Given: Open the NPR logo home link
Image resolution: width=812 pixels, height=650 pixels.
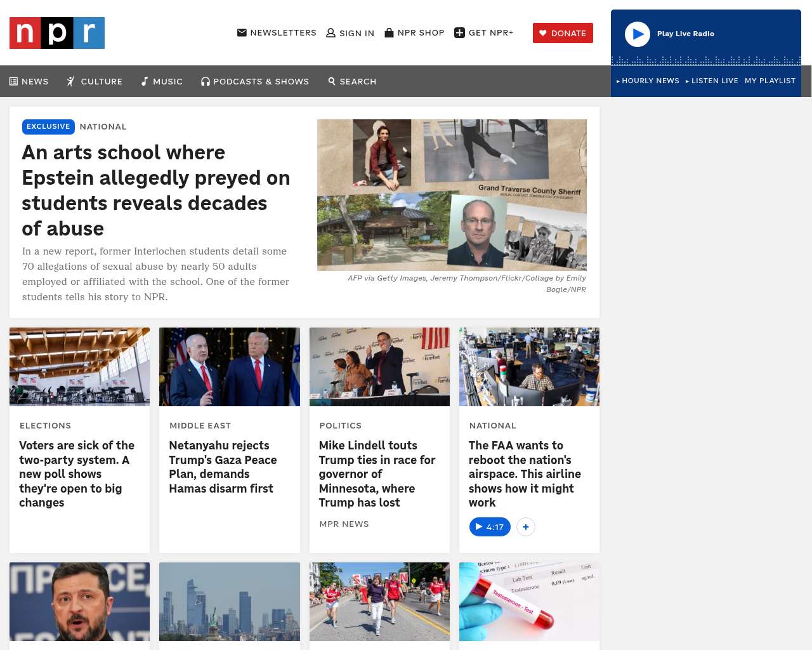Looking at the screenshot, I should (57, 33).
